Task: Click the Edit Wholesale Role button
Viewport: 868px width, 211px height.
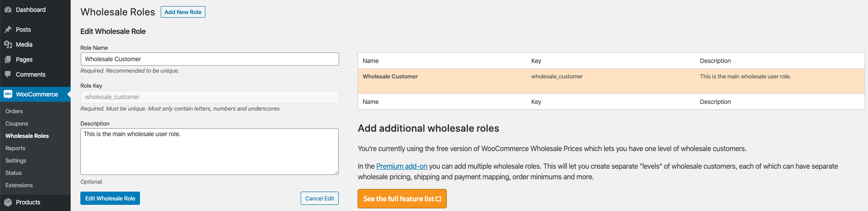Action: pyautogui.click(x=110, y=198)
